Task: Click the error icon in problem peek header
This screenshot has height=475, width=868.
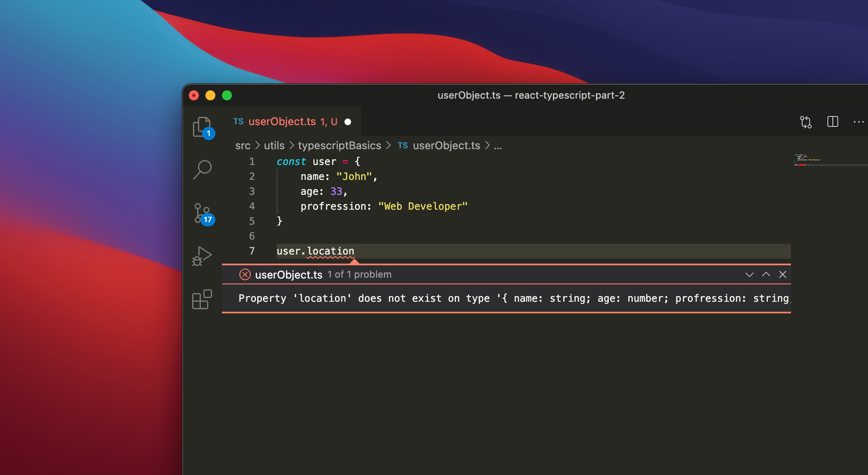Action: tap(245, 274)
